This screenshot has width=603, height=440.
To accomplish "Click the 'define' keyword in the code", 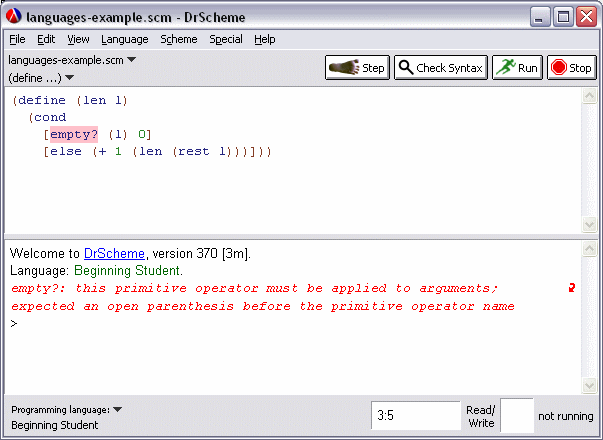I will pyautogui.click(x=42, y=100).
